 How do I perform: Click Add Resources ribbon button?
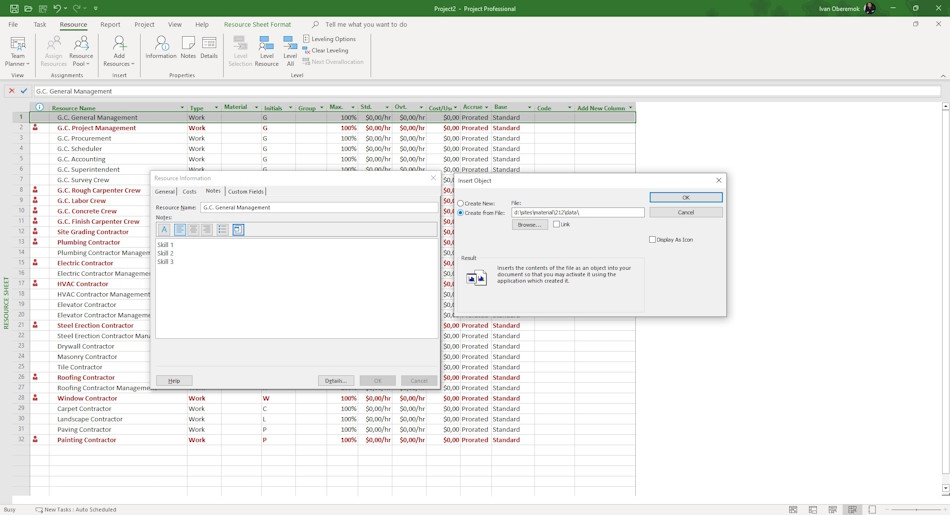tap(119, 52)
